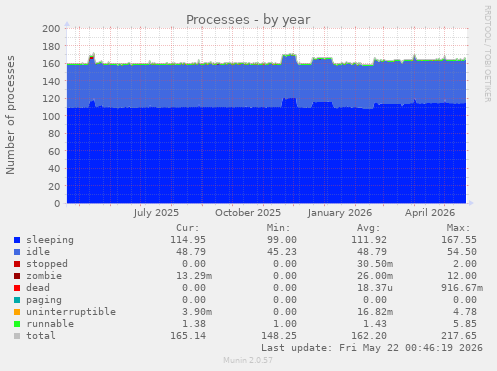Click uninterruptible current value 3.90m

[x=197, y=312]
